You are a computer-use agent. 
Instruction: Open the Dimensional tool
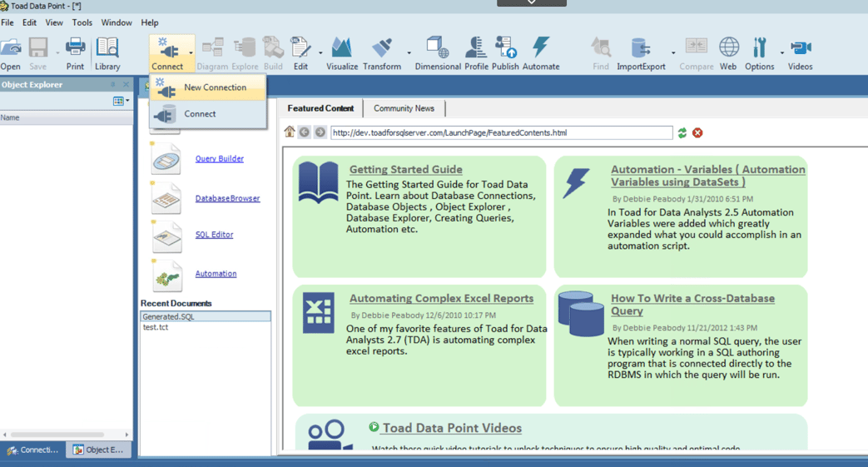click(438, 53)
